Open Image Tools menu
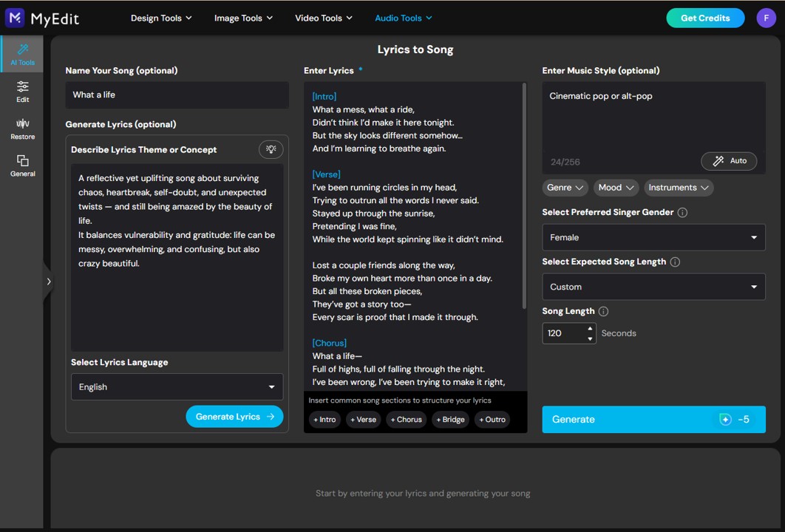This screenshot has width=785, height=532. (x=243, y=18)
